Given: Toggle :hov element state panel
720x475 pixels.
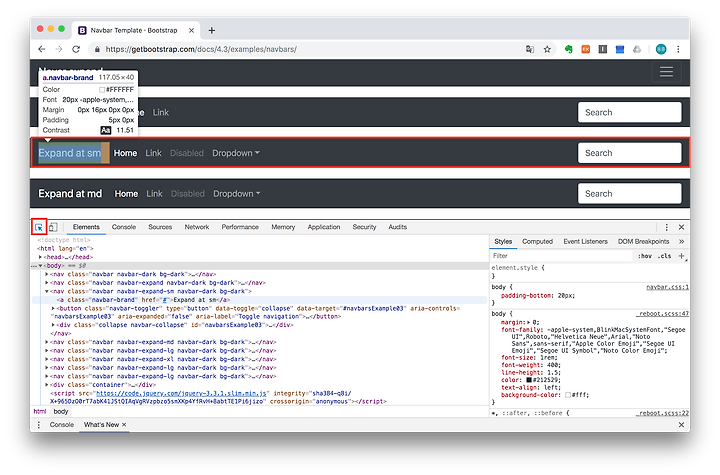Looking at the screenshot, I should click(x=645, y=256).
